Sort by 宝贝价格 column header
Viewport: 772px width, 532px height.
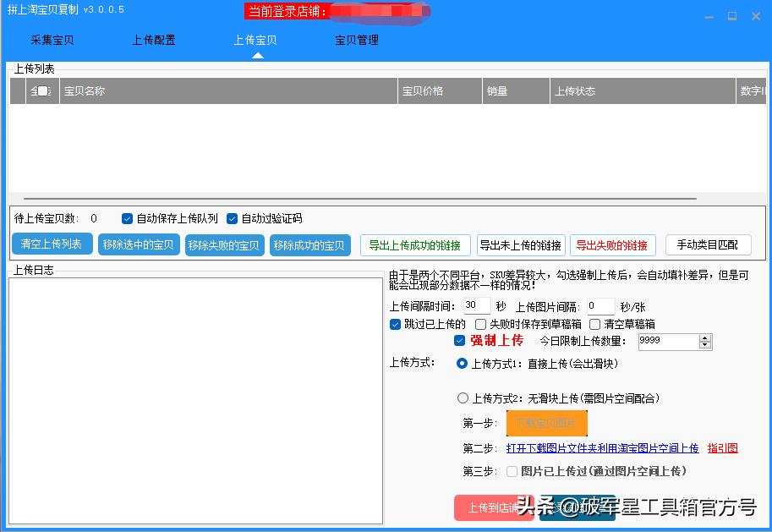(x=440, y=91)
